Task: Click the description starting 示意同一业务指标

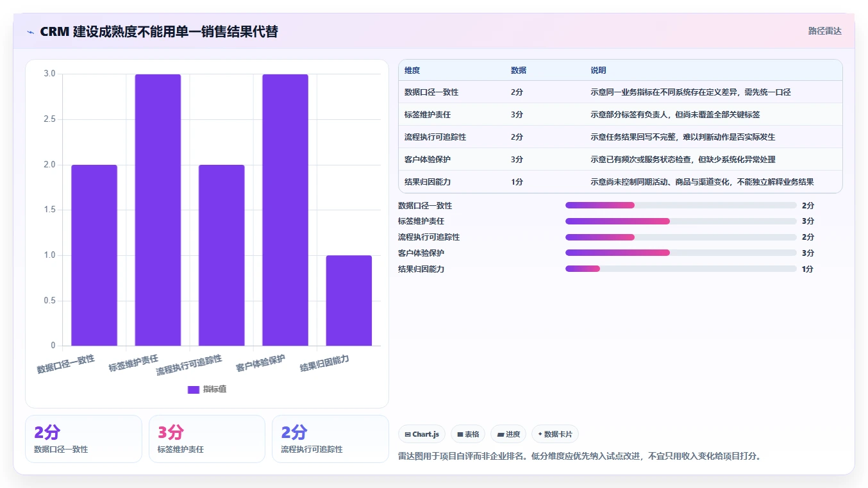Action: pos(690,92)
